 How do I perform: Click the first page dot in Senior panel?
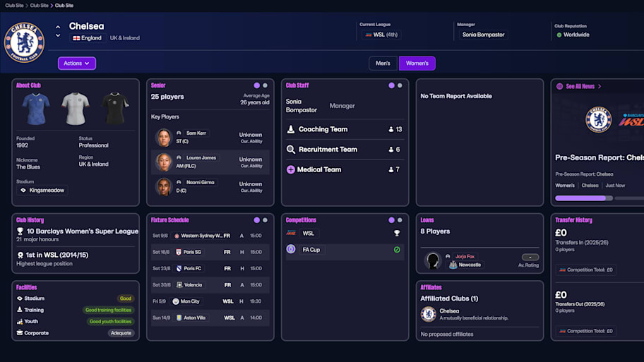point(257,85)
